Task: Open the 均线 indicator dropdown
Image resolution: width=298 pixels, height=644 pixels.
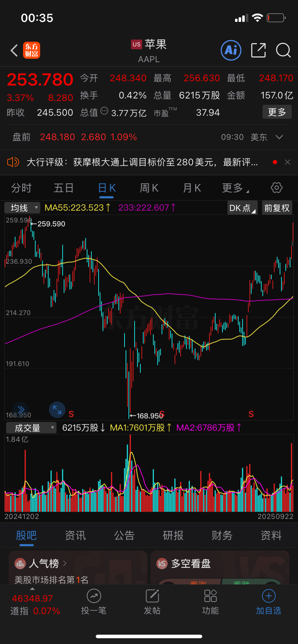Action: [22, 208]
